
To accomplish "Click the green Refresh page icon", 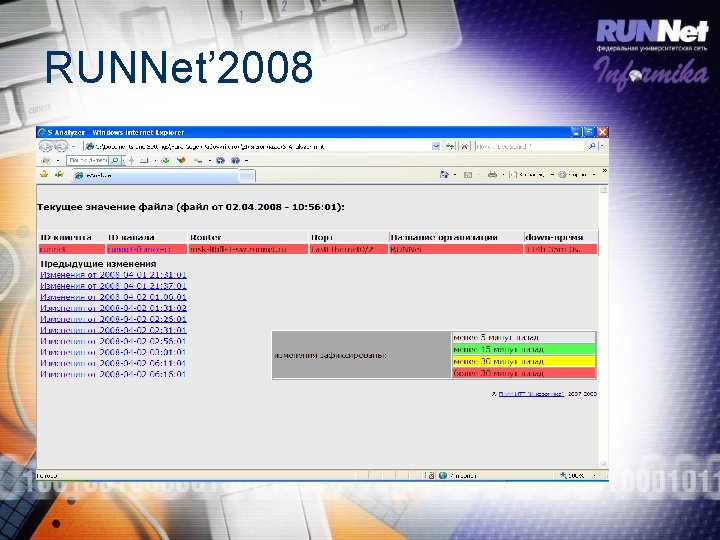I will (450, 146).
